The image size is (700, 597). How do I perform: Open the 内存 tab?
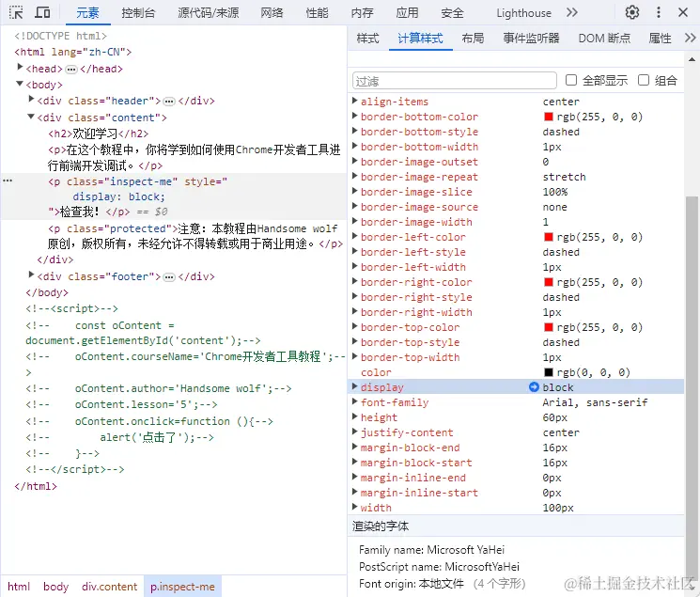362,13
